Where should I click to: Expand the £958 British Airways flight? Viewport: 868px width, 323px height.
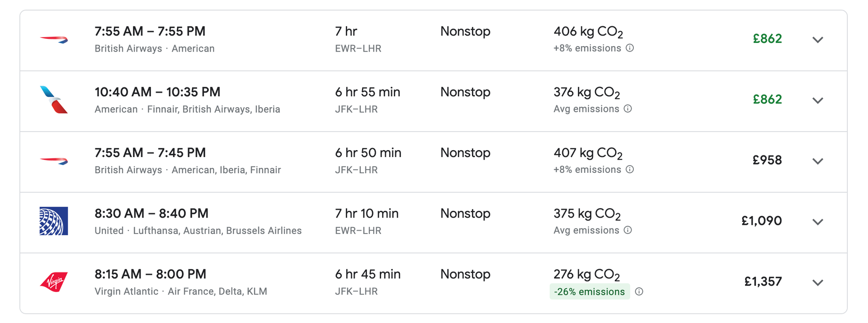tap(817, 161)
